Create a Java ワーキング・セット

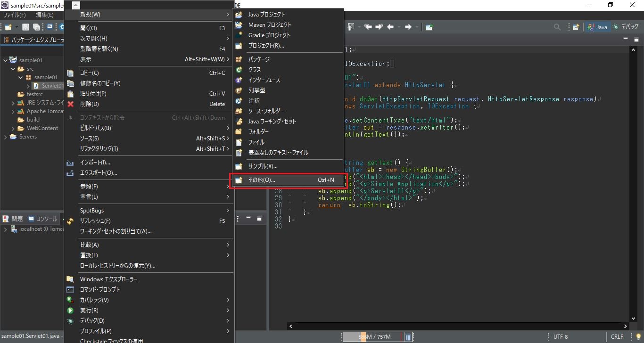[x=289, y=122]
